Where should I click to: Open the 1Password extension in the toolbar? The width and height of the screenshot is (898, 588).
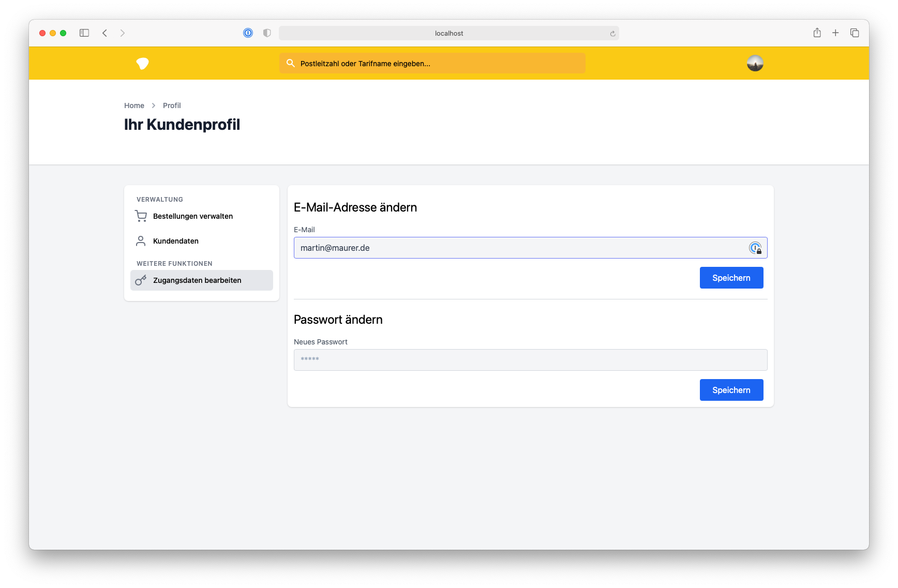coord(248,33)
